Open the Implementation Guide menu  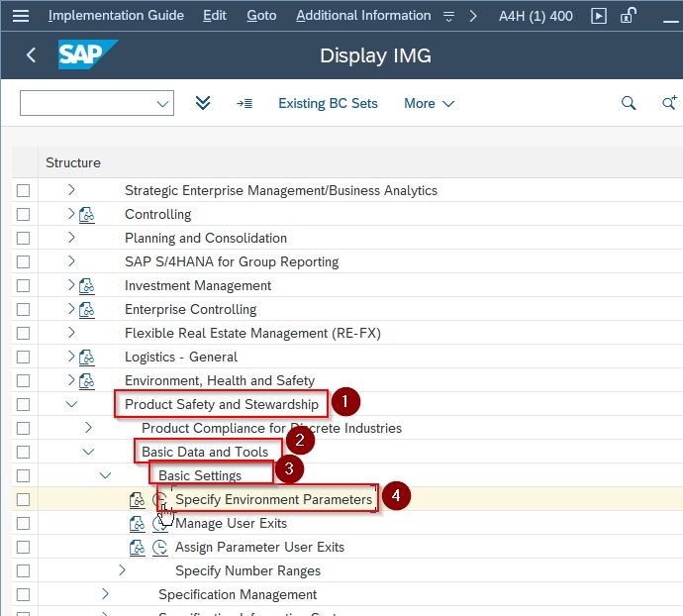click(x=116, y=16)
